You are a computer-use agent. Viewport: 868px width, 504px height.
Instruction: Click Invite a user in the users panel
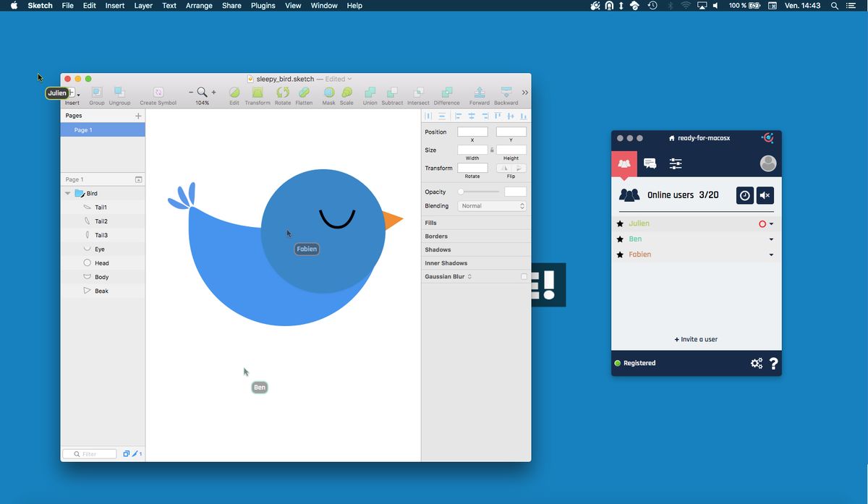[x=696, y=338]
